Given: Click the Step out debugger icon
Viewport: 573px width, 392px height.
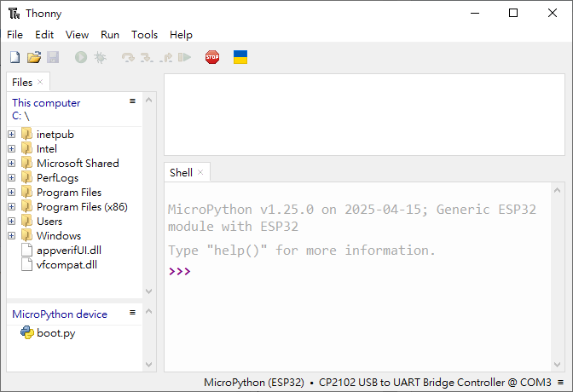Looking at the screenshot, I should pos(166,57).
